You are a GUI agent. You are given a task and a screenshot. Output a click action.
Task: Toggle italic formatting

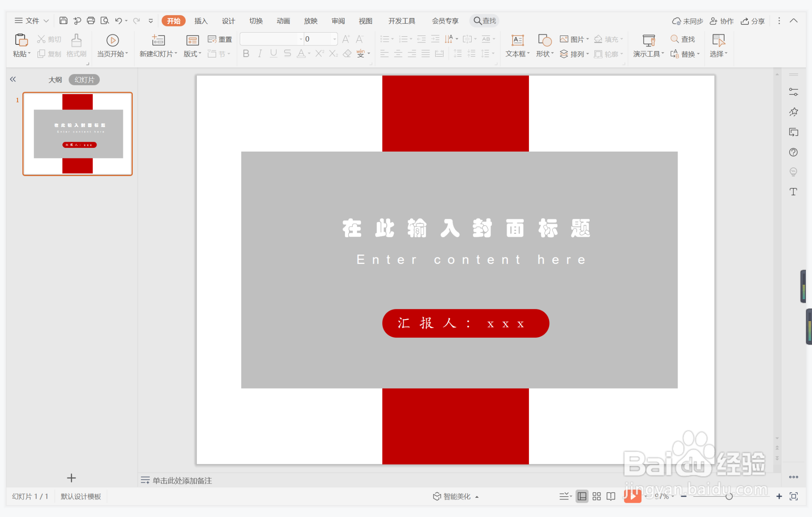pos(259,53)
